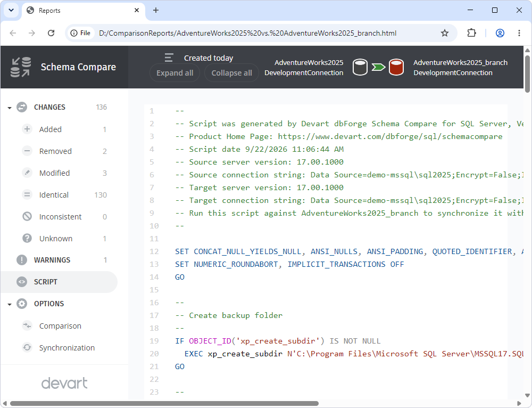The image size is (532, 408).
Task: Go forward in browser history
Action: coord(32,33)
